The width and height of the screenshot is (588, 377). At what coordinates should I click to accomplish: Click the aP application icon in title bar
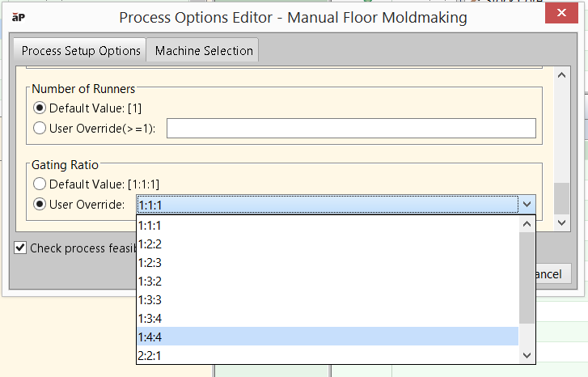click(x=19, y=15)
